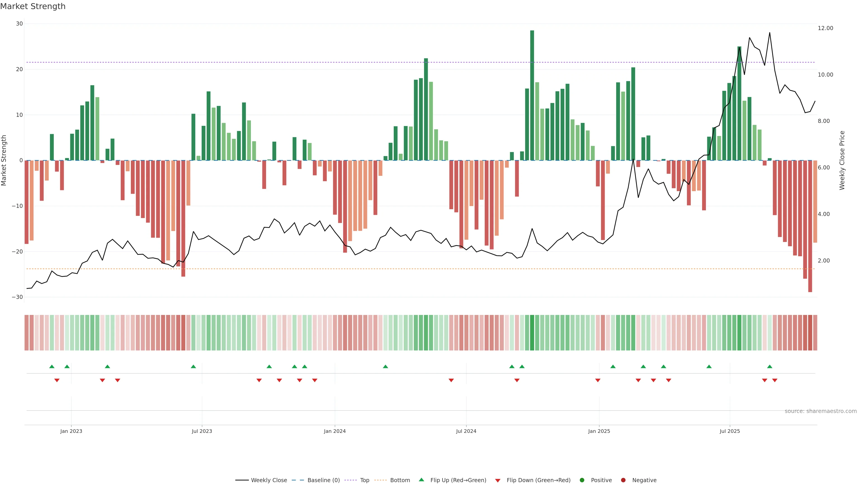Click the last red flip-down triangle marker
The image size is (868, 488).
point(775,380)
